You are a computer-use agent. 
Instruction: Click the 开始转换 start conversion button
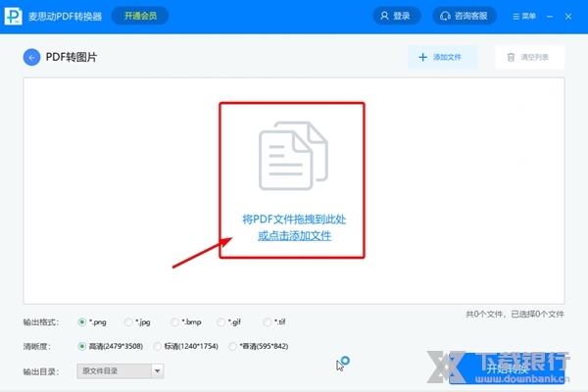point(507,368)
